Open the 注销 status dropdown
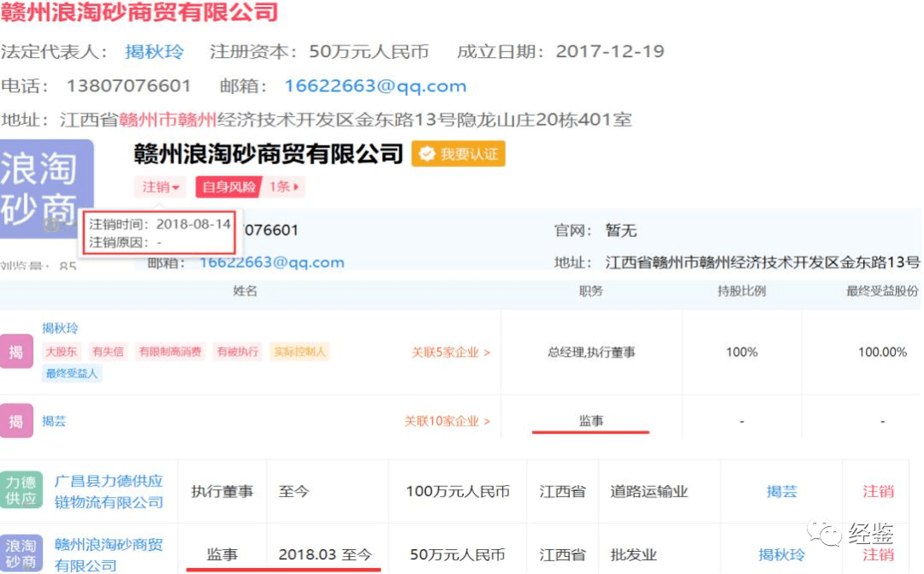Screen dimensions: 924x574 pos(159,186)
